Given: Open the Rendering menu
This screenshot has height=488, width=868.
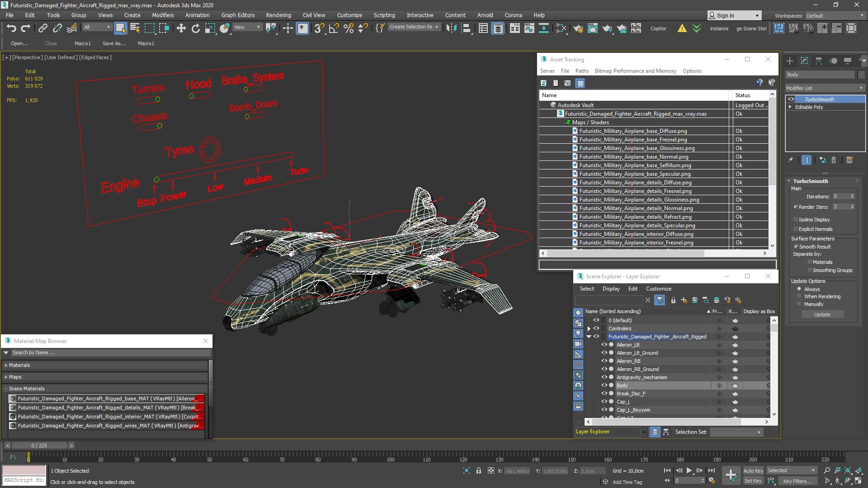Looking at the screenshot, I should [x=278, y=15].
